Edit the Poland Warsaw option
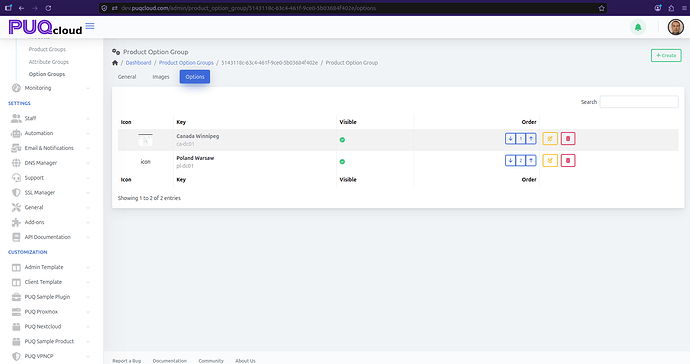The height and width of the screenshot is (364, 690). (550, 161)
